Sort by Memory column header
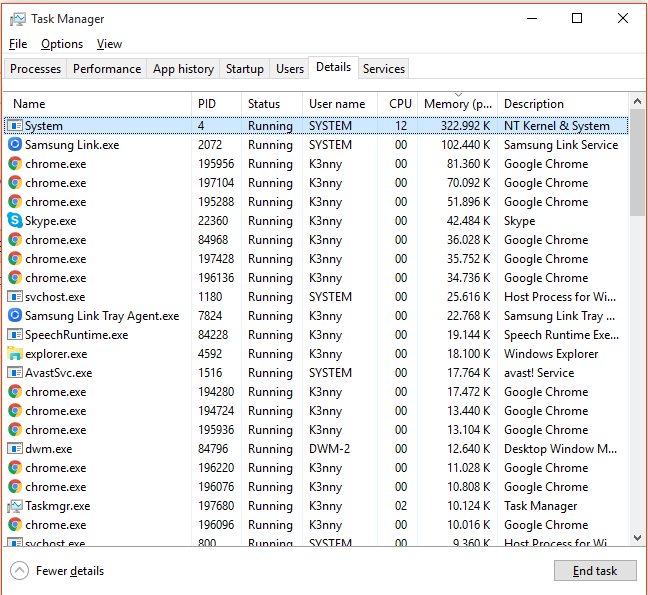Image resolution: width=648 pixels, height=595 pixels. 458,104
